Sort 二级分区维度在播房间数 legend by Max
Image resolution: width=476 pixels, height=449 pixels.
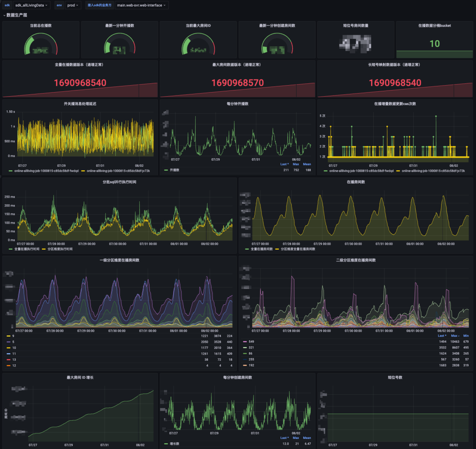(x=455, y=336)
